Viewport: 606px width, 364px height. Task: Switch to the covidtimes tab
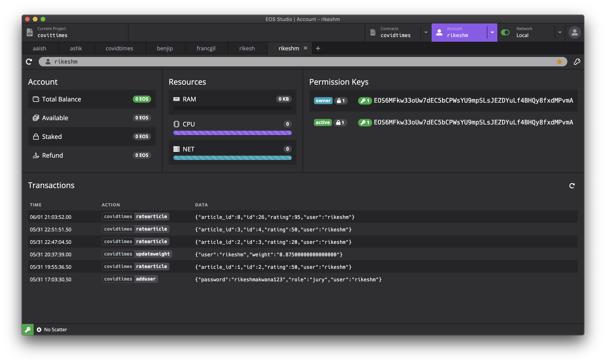tap(119, 48)
